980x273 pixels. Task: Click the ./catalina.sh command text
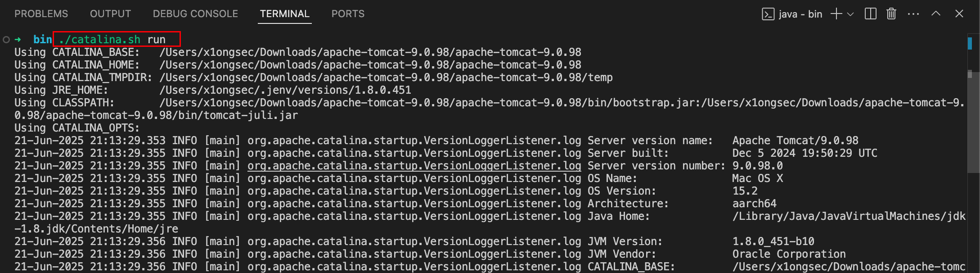(99, 40)
